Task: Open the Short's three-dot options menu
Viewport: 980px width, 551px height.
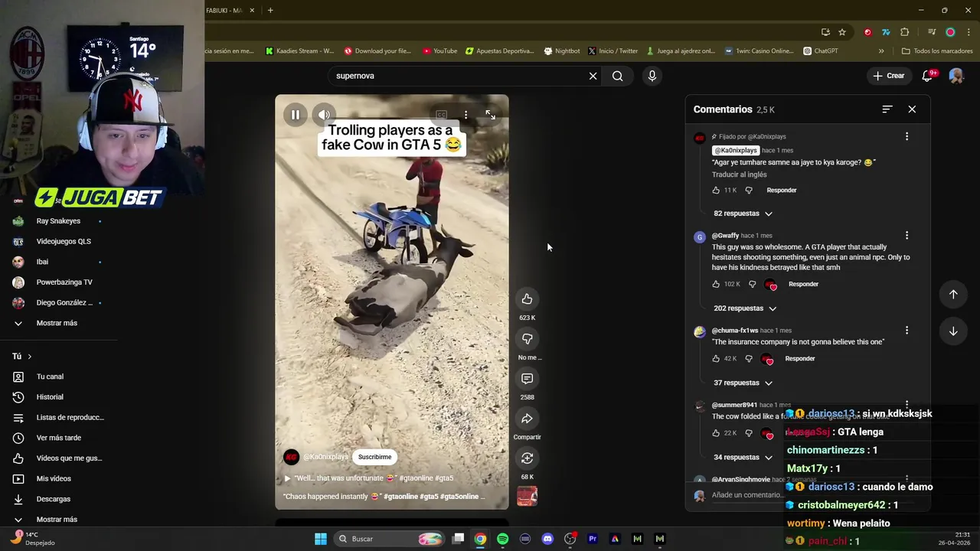Action: pos(465,115)
